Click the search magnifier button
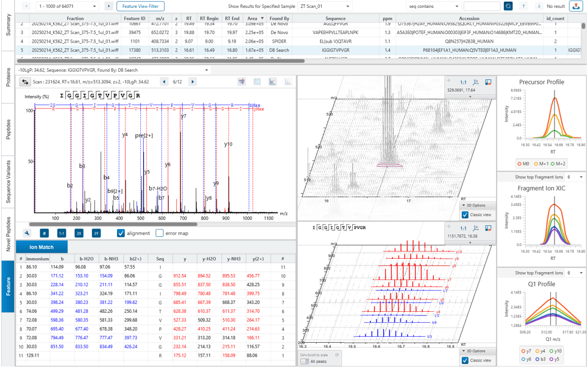 click(509, 6)
